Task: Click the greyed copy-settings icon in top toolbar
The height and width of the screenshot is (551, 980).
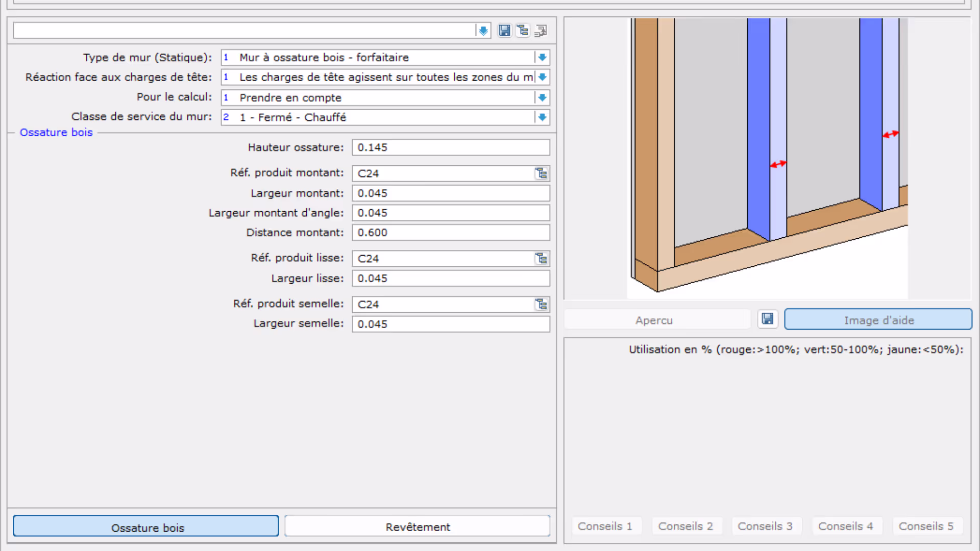Action: 541,31
